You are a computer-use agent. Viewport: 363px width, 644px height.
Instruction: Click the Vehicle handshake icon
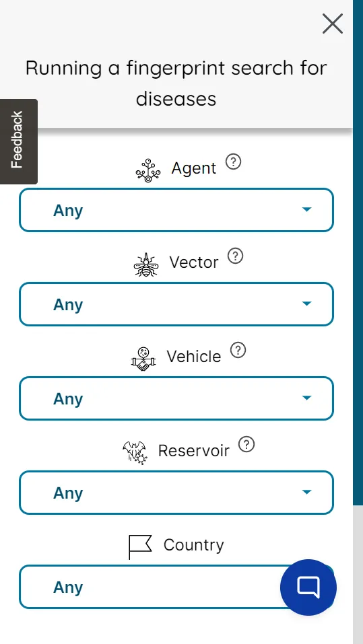pyautogui.click(x=143, y=359)
